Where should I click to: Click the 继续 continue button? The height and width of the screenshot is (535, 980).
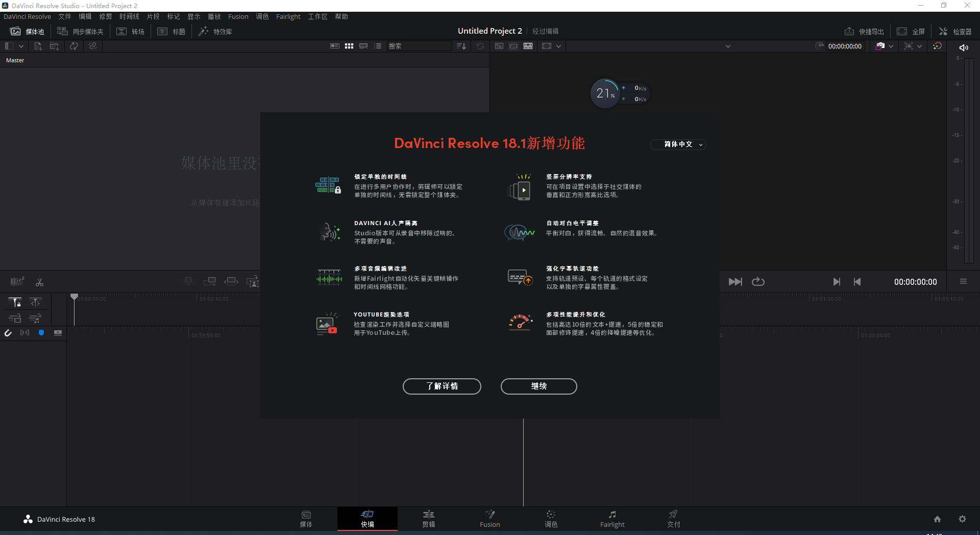pos(539,386)
